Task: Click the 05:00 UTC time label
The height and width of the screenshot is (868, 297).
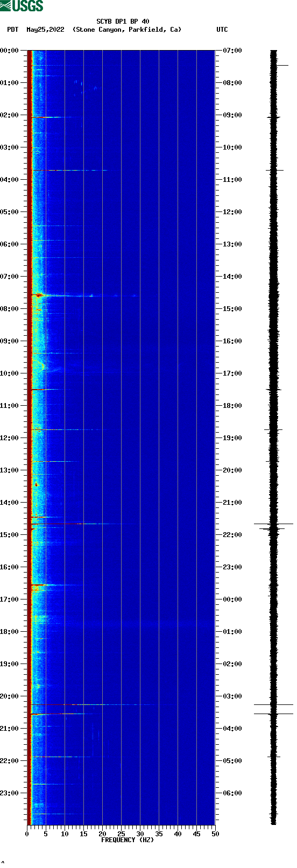Action: coord(232,761)
